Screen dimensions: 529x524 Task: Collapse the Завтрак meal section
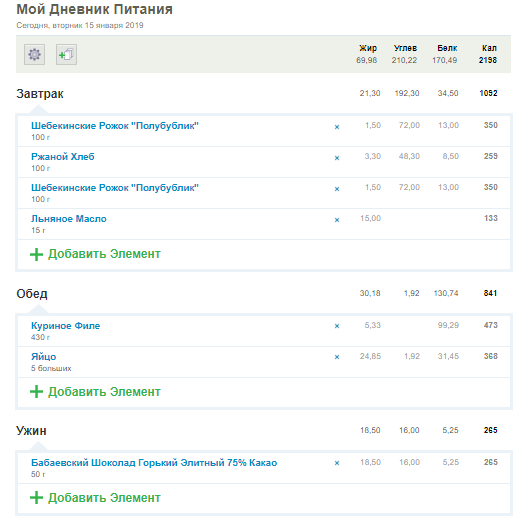tap(40, 94)
